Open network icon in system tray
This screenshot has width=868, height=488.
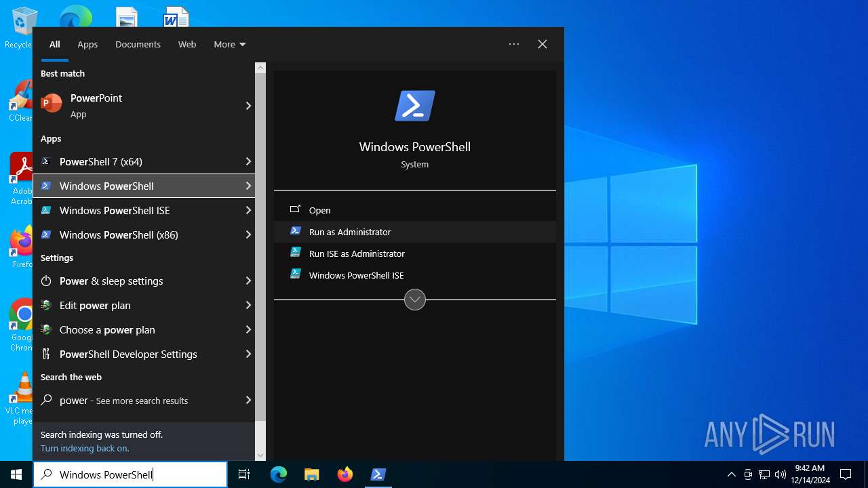click(764, 474)
